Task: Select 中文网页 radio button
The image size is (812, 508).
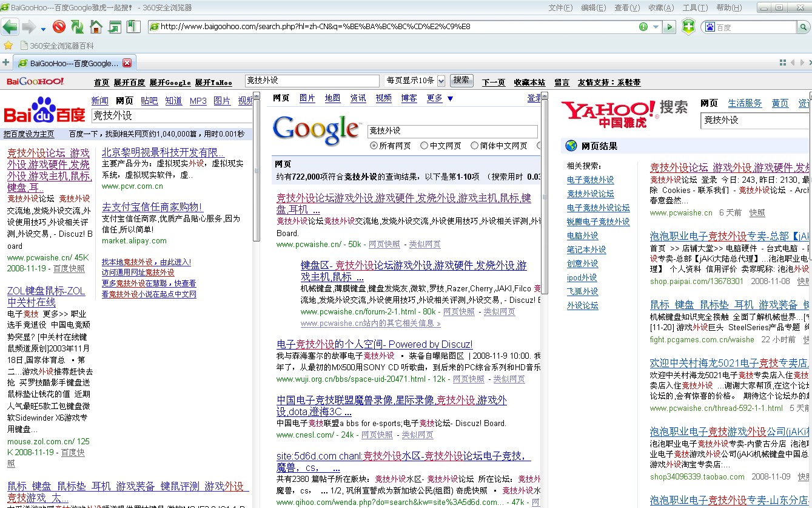Action: coord(424,146)
